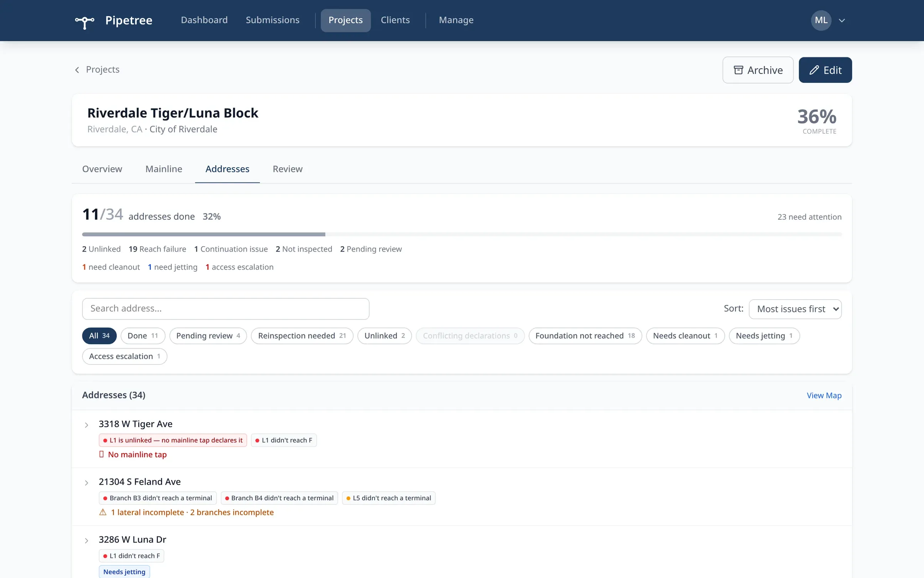Toggle the Foundation not reached 18 filter

click(585, 336)
